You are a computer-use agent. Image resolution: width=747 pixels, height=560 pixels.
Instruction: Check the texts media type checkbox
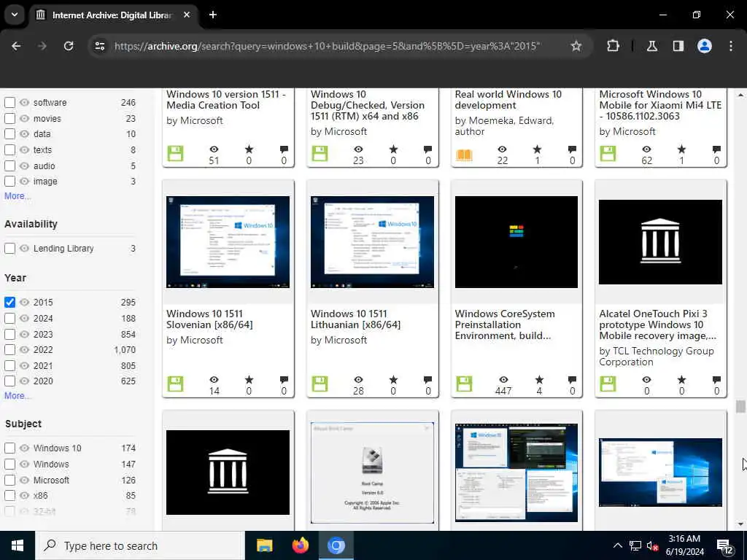tap(9, 150)
